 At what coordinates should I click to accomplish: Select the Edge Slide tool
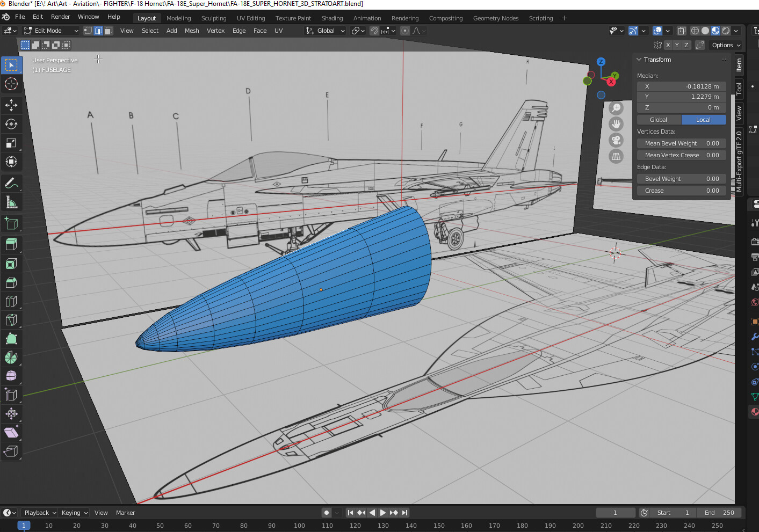point(11,395)
